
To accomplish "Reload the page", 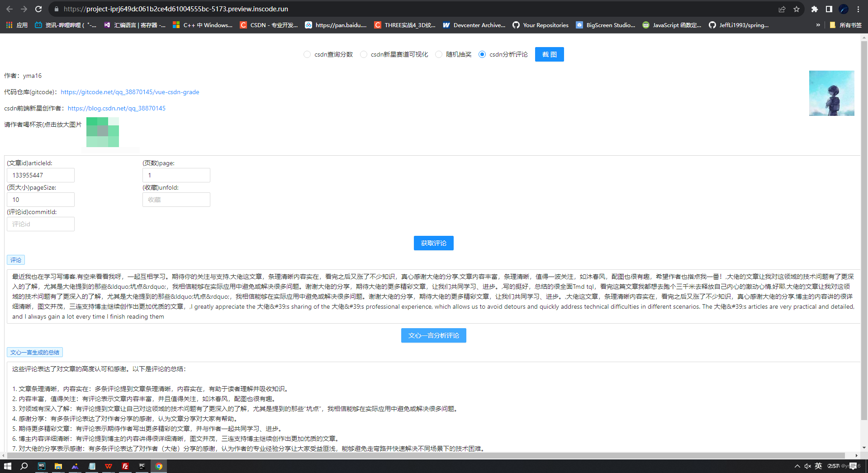I will click(38, 9).
